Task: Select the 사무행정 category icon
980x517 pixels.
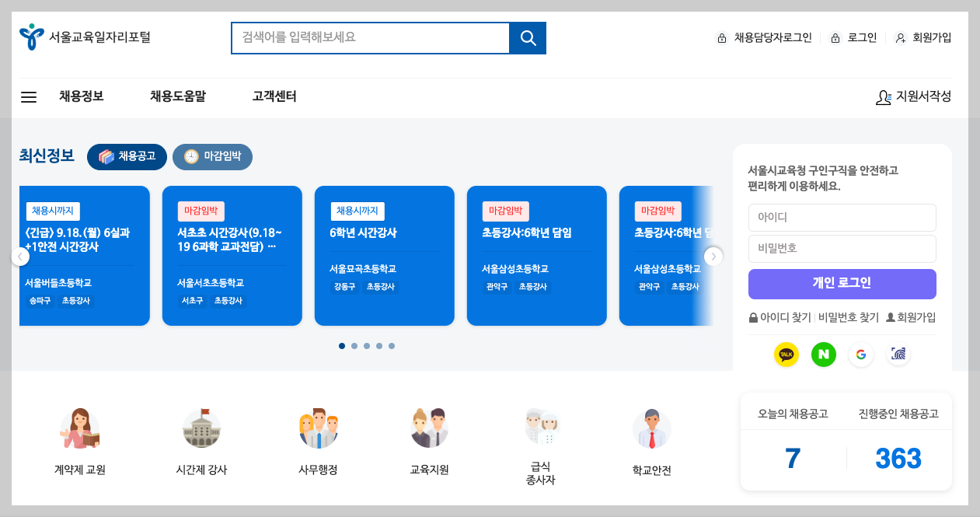Action: click(x=318, y=426)
